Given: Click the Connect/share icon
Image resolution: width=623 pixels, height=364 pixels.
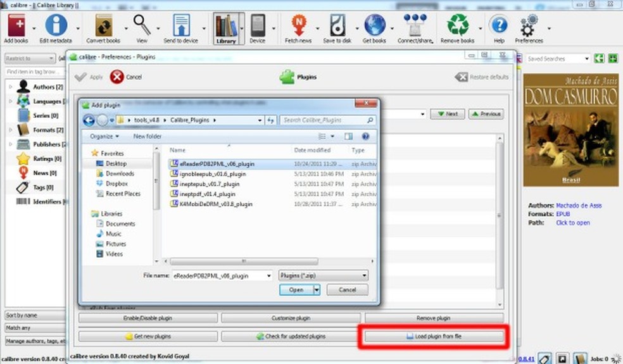Looking at the screenshot, I should point(415,25).
